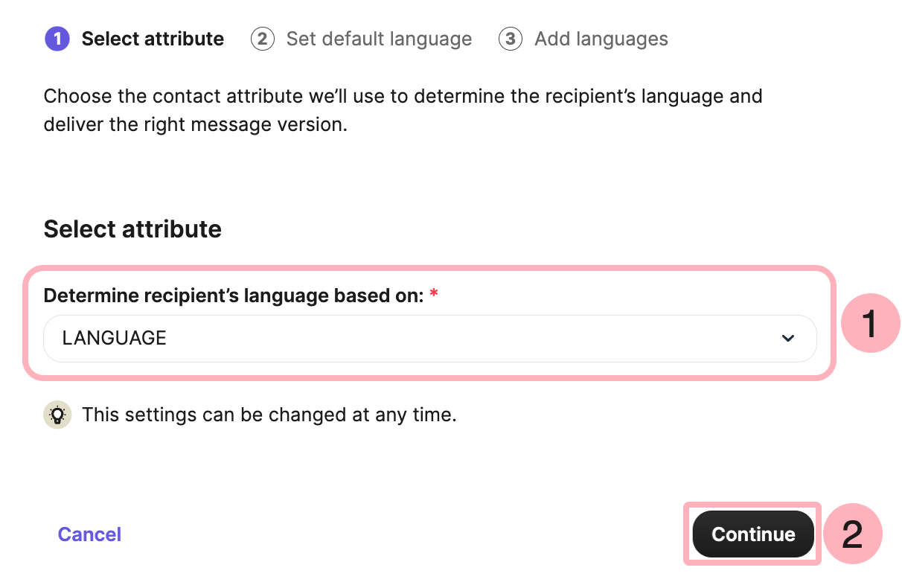Screen dimensions: 902x588
Task: Click the step 3 circle icon
Action: pyautogui.click(x=510, y=39)
